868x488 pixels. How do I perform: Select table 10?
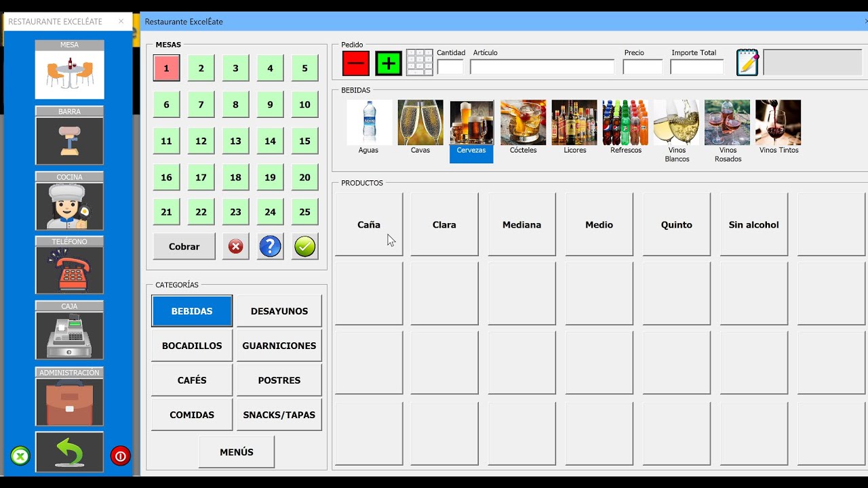tap(304, 105)
